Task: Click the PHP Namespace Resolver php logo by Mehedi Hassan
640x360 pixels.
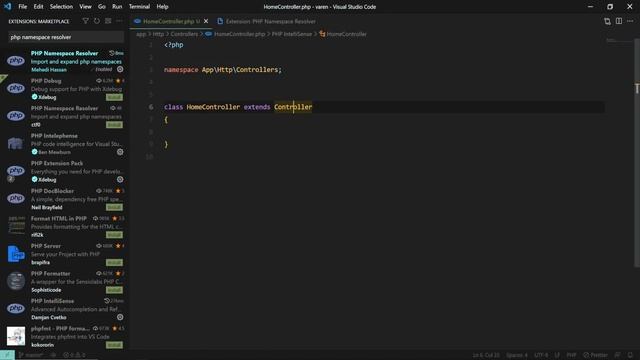Action: [x=16, y=61]
